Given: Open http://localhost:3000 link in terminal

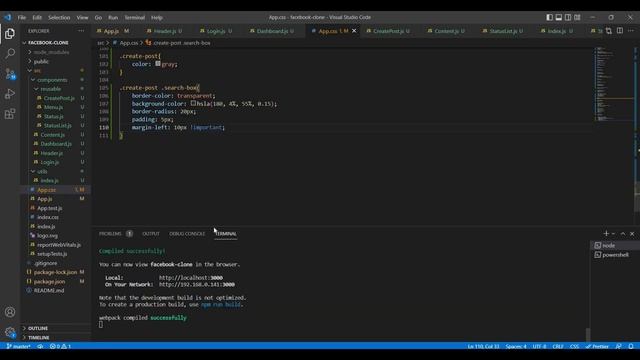Looking at the screenshot, I should coord(191,278).
